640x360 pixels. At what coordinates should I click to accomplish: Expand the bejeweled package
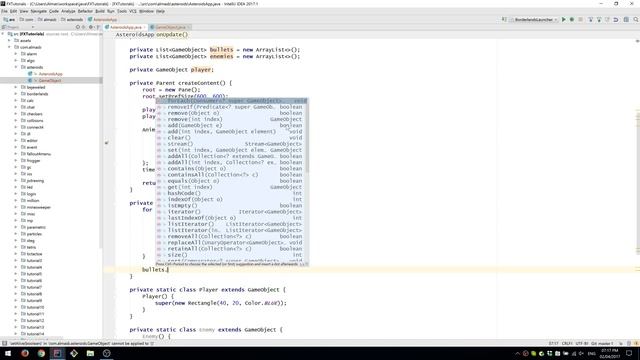click(16, 87)
